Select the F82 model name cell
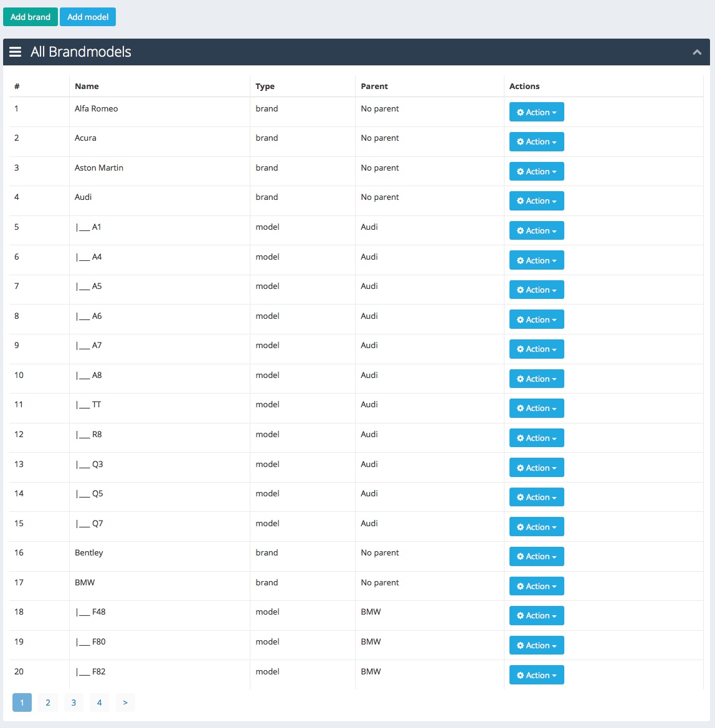This screenshot has height=728, width=715. (x=159, y=674)
